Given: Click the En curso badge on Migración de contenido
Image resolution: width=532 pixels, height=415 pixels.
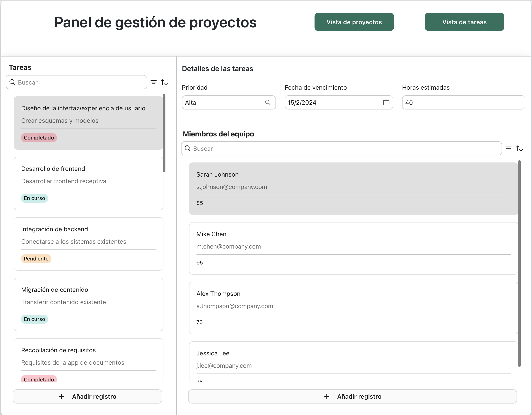Looking at the screenshot, I should (x=34, y=319).
